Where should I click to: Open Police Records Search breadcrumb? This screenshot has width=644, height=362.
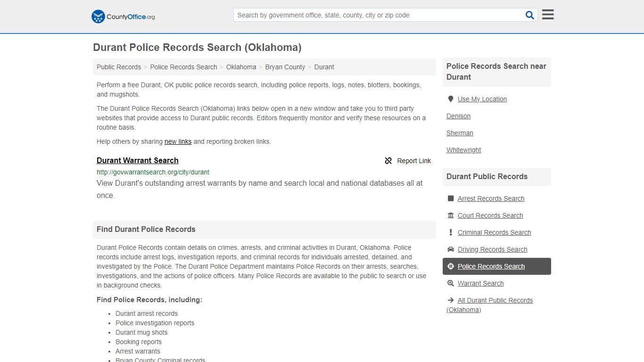[x=183, y=67]
